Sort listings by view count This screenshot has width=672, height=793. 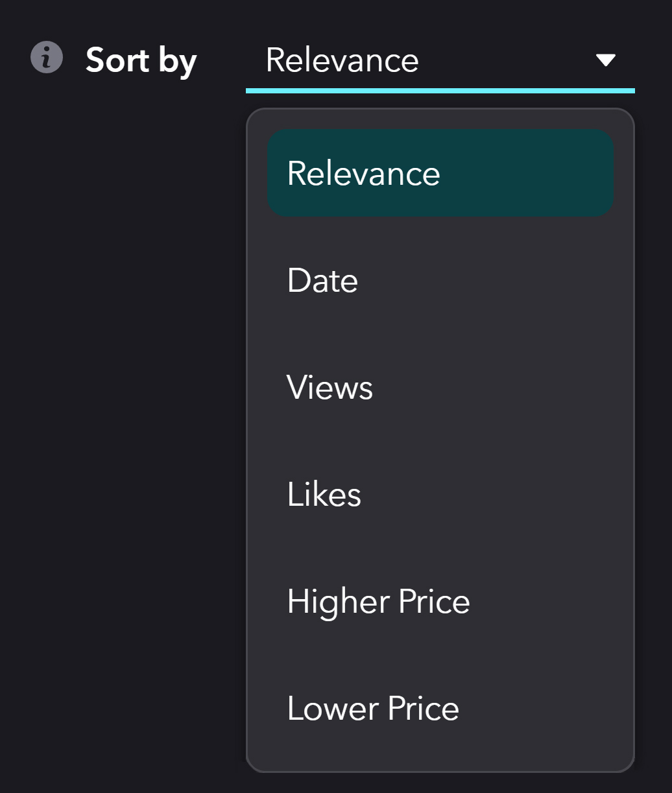(440, 387)
